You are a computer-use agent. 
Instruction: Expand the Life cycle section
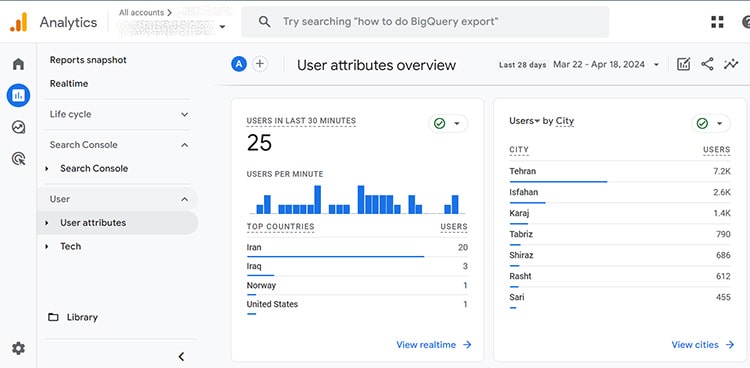click(x=185, y=114)
